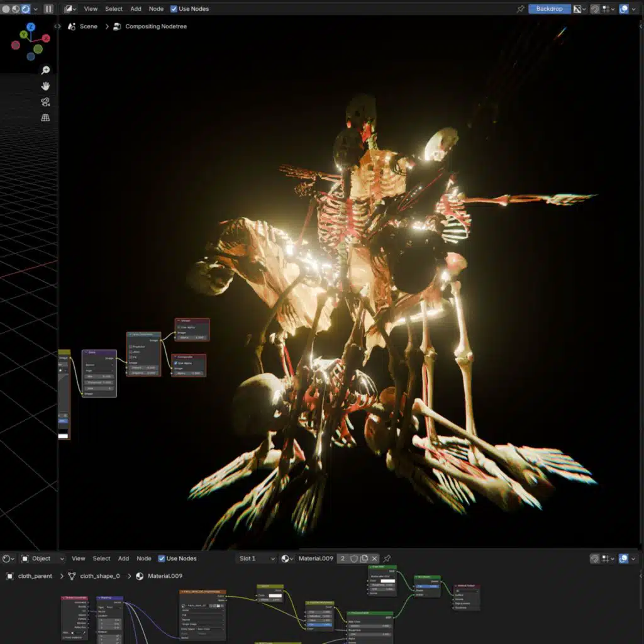Click Material.009 name field
The image size is (644, 644).
tap(316, 558)
